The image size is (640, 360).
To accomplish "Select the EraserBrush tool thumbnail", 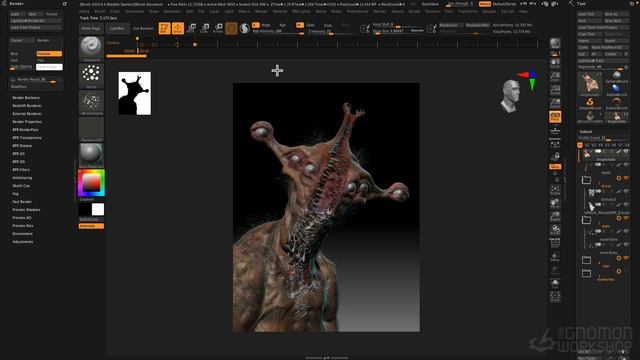I will [616, 104].
